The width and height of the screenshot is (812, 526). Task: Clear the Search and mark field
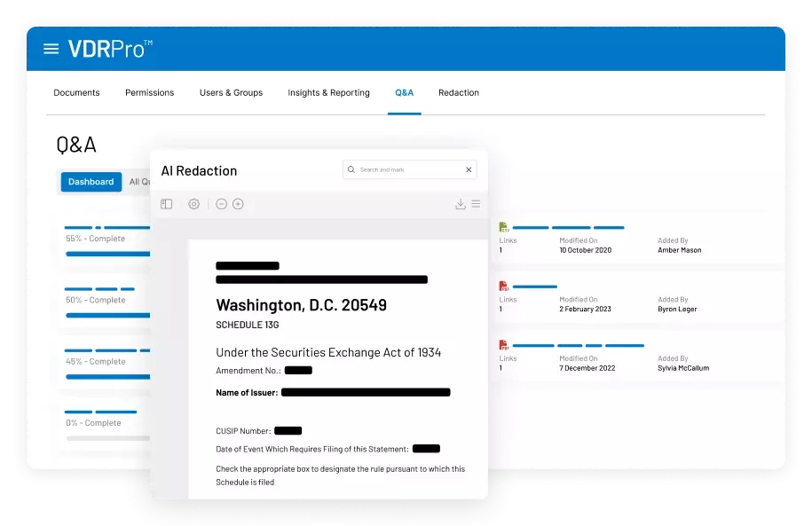pyautogui.click(x=469, y=169)
